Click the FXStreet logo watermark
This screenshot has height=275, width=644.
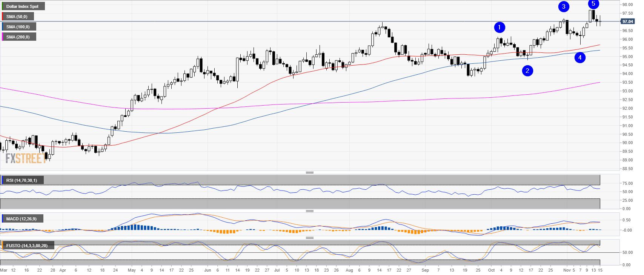pyautogui.click(x=26, y=158)
